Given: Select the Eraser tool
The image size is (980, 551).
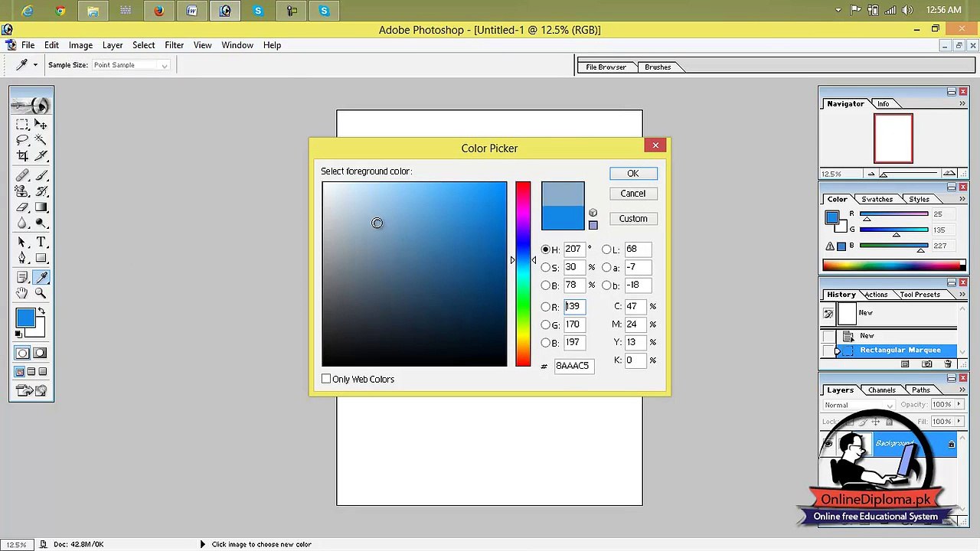Looking at the screenshot, I should point(22,207).
